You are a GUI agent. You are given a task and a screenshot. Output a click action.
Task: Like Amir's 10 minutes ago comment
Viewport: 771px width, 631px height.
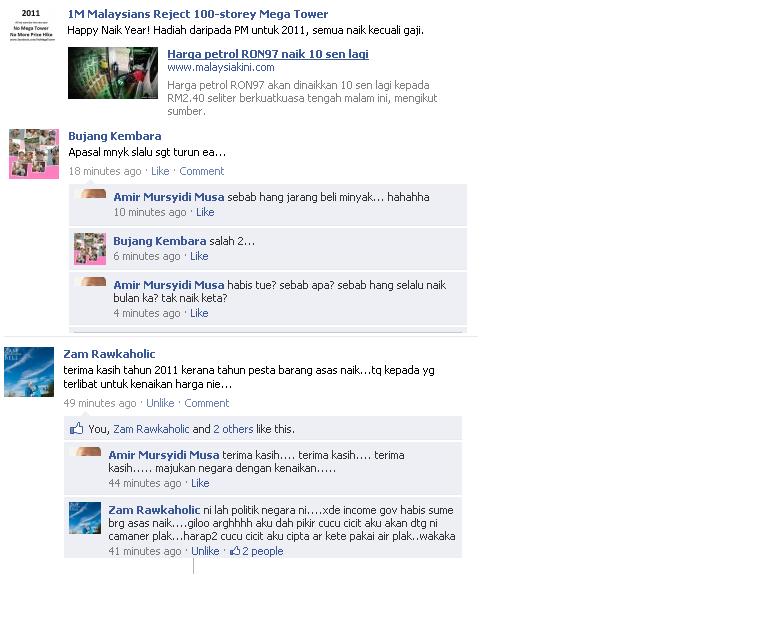[205, 212]
